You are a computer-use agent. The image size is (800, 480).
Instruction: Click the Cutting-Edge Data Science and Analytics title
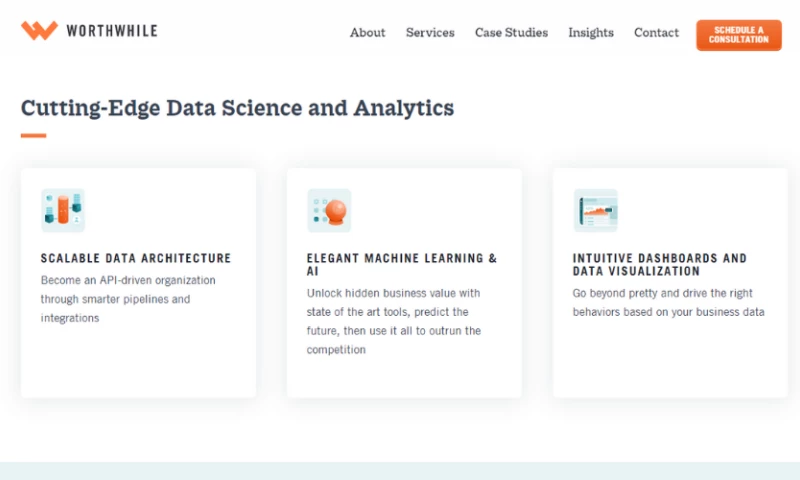[238, 108]
